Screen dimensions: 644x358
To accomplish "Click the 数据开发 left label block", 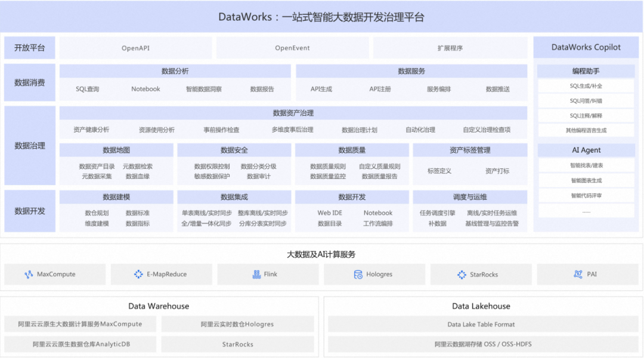I will [30, 211].
